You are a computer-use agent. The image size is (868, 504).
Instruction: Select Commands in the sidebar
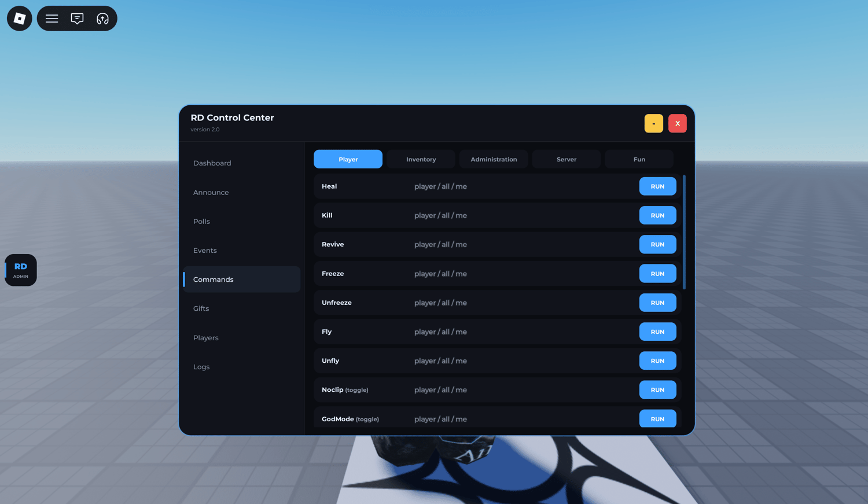(x=241, y=279)
